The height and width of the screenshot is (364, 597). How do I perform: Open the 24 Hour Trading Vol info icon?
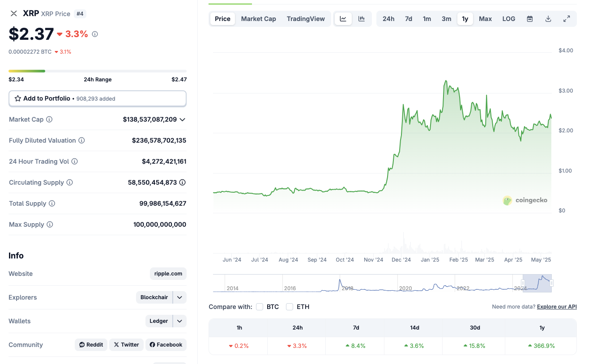pos(74,161)
